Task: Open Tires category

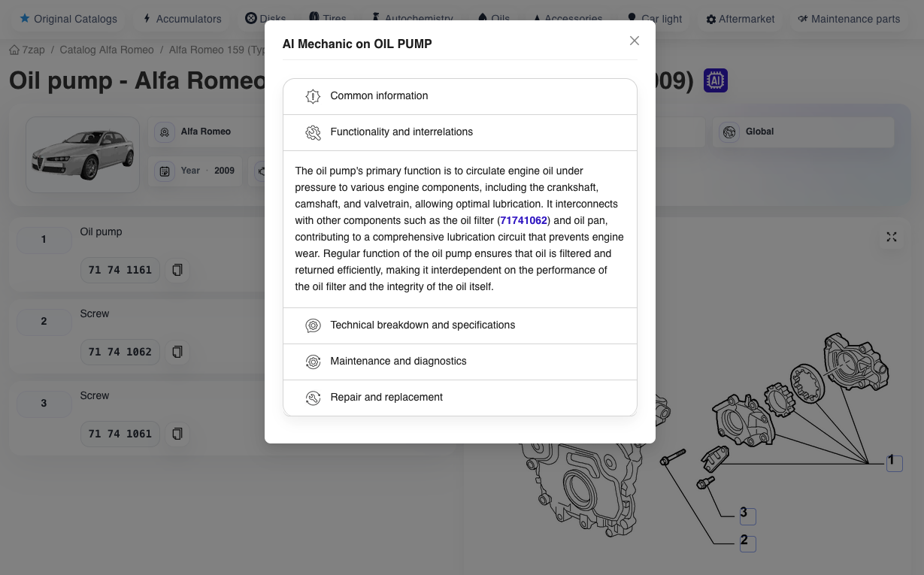Action: tap(328, 19)
